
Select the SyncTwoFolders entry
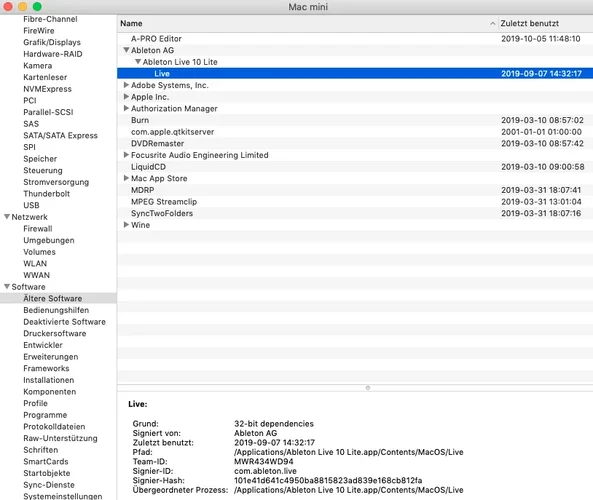pyautogui.click(x=355, y=213)
